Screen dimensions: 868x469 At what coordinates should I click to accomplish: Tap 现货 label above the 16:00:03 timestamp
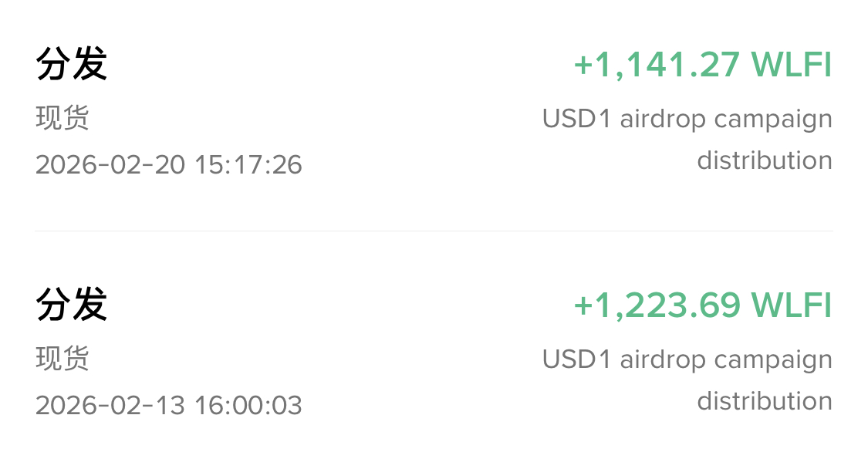click(62, 359)
